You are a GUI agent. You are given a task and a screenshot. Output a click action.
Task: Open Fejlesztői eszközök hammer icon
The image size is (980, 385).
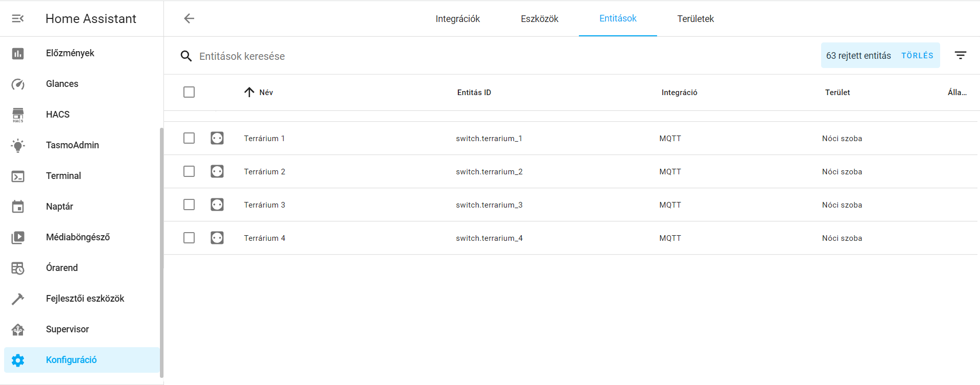click(x=18, y=299)
